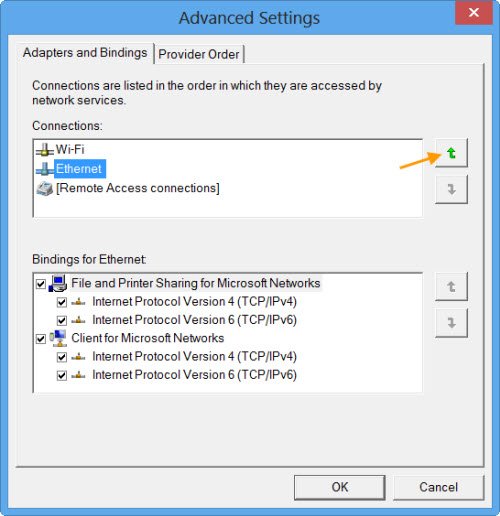
Task: Uncheck File and Printer Sharing for Microsoft Networks
Action: click(x=41, y=284)
